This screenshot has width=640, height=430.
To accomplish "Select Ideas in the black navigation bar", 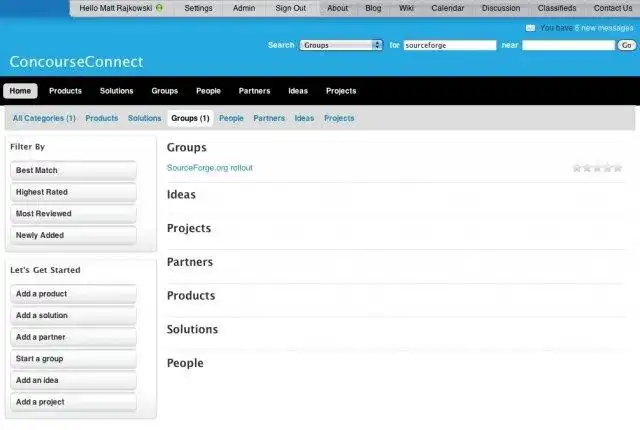I will tap(298, 91).
